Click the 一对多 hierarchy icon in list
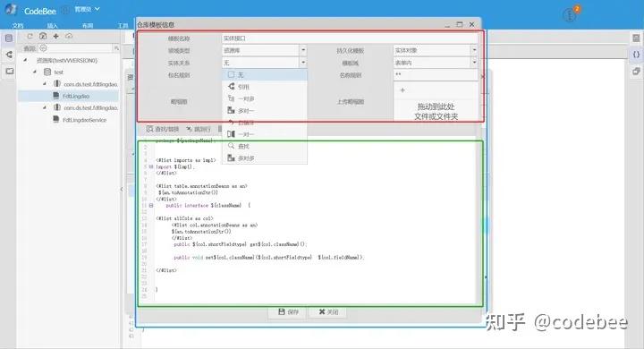Viewport: 644px width, 349px height. tap(232, 98)
